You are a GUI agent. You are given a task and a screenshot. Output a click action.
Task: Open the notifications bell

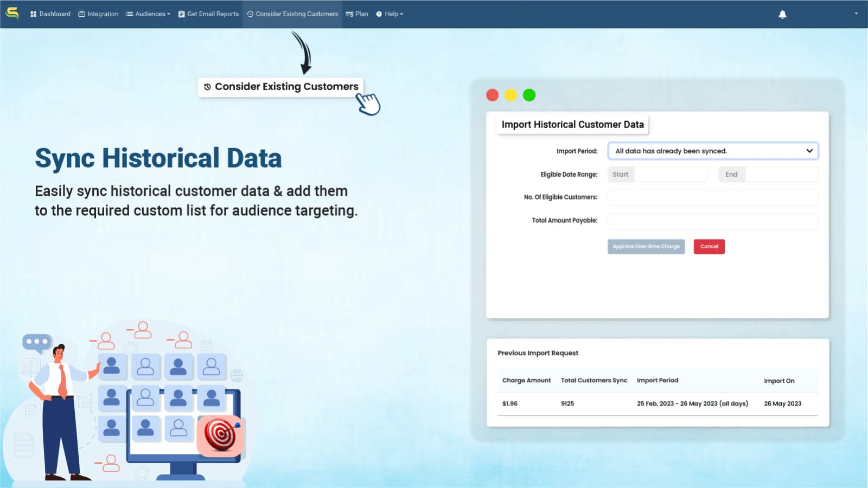click(x=782, y=14)
